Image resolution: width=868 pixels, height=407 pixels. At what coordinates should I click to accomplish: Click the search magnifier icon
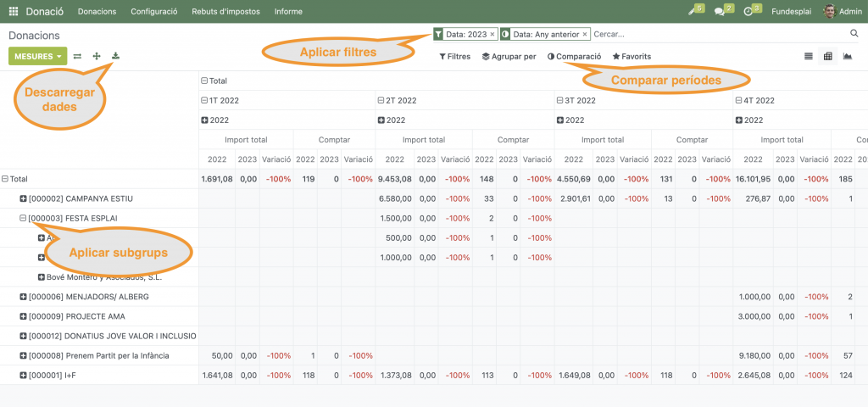pyautogui.click(x=854, y=34)
